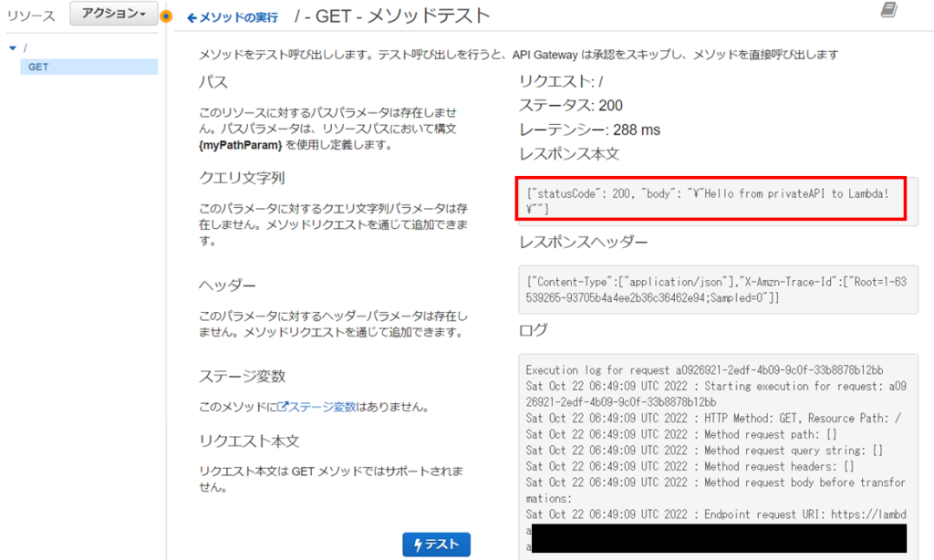This screenshot has height=560, width=934.
Task: Open the Actions (アクション) dropdown
Action: coord(113,13)
